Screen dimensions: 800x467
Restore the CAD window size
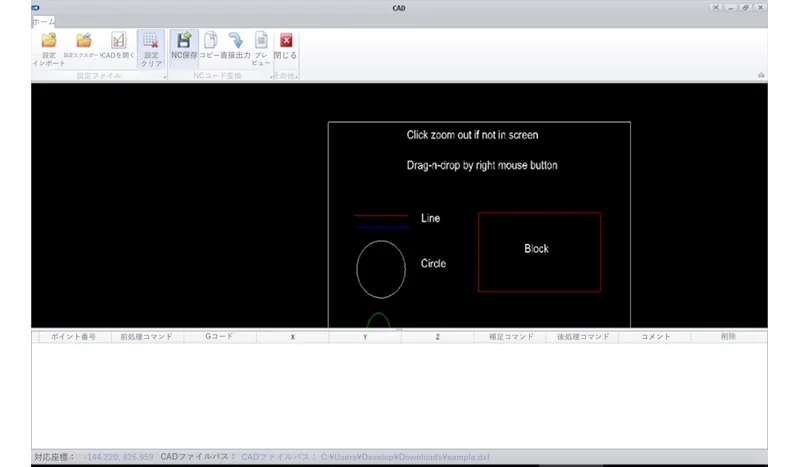745,8
